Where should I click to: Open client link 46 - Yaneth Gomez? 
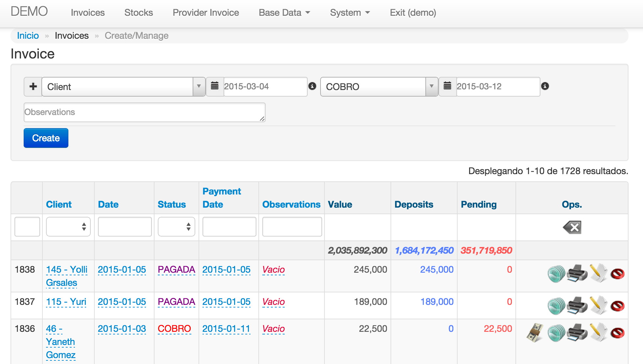(x=61, y=342)
